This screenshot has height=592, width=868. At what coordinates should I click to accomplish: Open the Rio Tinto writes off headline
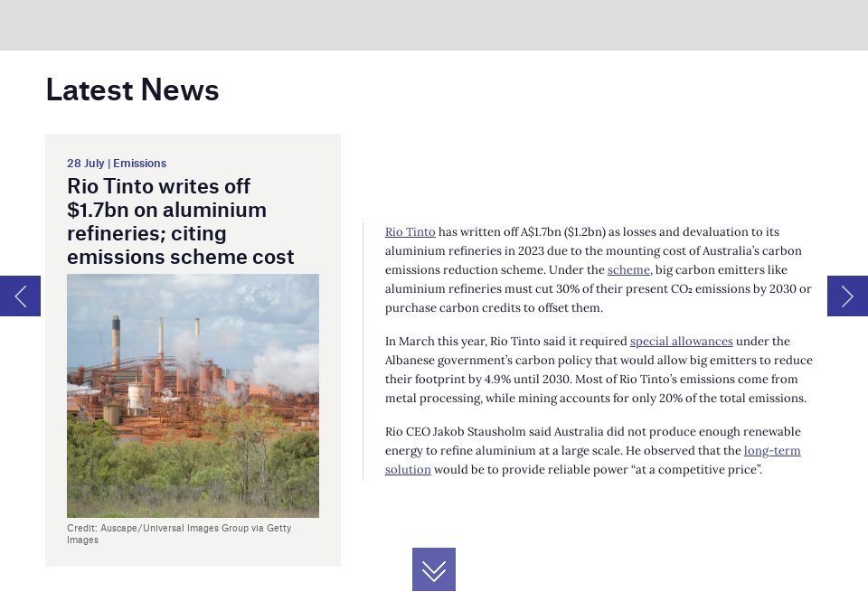coord(180,221)
